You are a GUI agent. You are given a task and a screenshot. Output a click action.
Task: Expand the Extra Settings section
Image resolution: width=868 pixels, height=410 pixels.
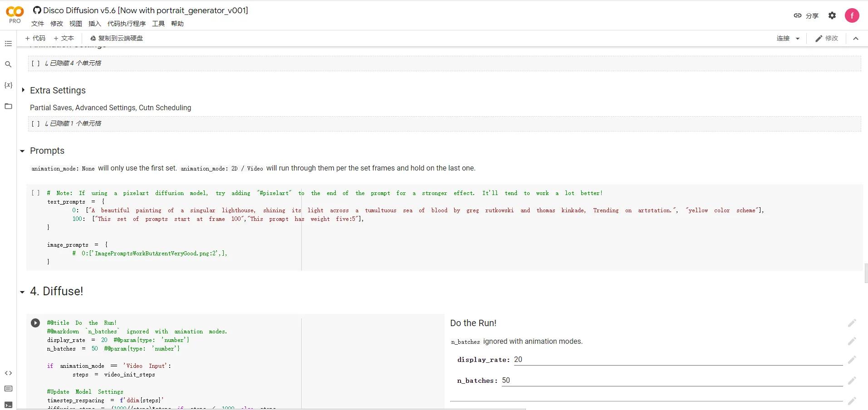point(23,90)
